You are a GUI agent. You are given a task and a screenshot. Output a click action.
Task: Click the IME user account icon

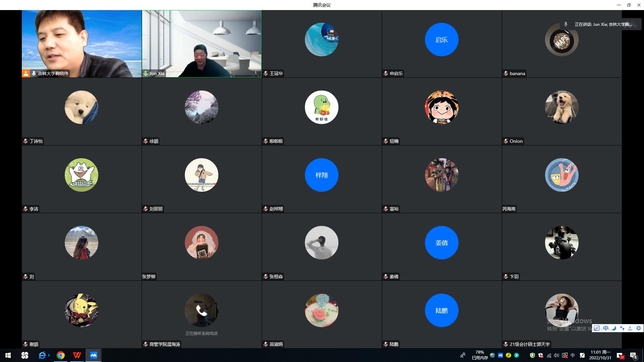630,328
